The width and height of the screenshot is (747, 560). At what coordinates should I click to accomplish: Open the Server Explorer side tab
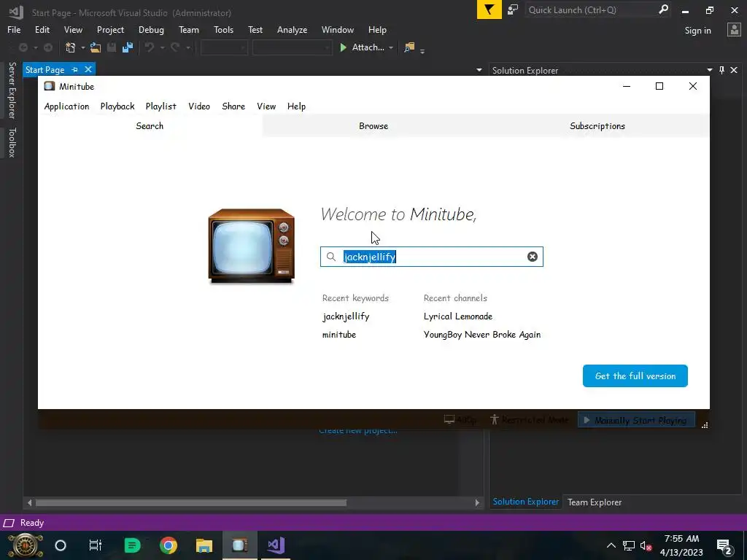[x=12, y=90]
